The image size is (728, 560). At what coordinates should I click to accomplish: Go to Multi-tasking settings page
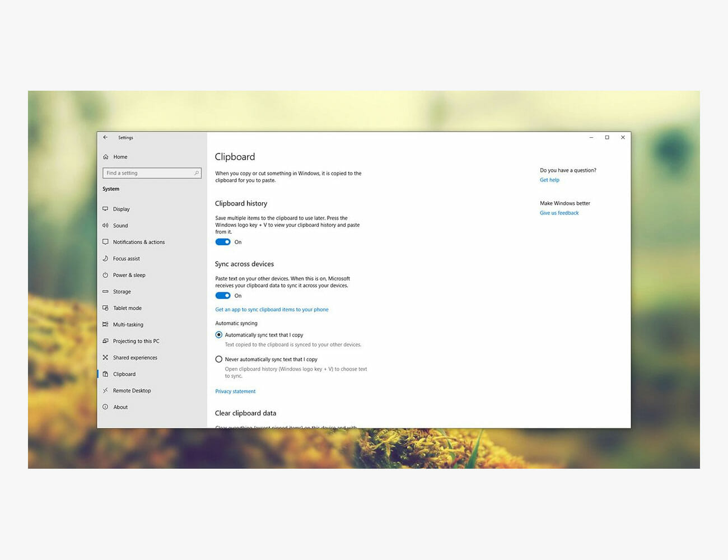(x=128, y=325)
